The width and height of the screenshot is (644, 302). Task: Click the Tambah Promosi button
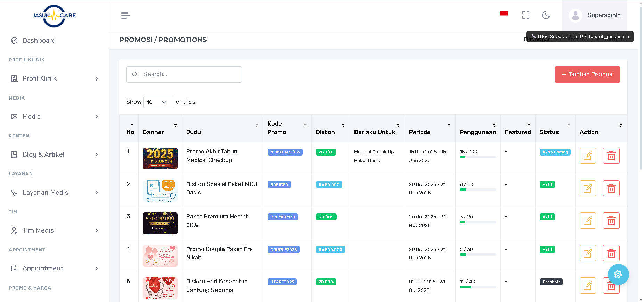point(587,74)
